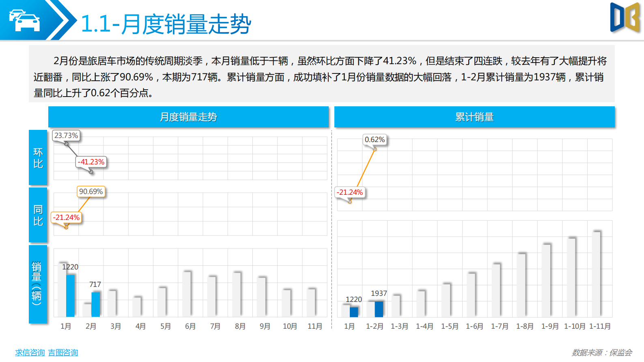Click the dark blue 1937 bar for 1-2月
This screenshot has height=362, width=644.
(x=379, y=309)
